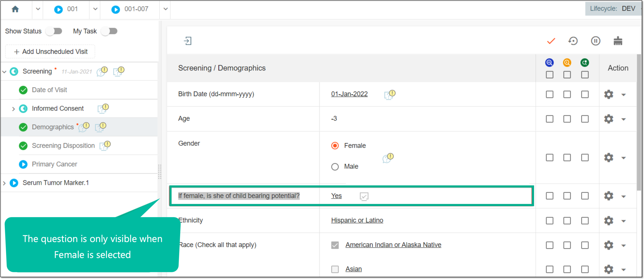
Task: Open the history audit trail icon
Action: tap(573, 41)
